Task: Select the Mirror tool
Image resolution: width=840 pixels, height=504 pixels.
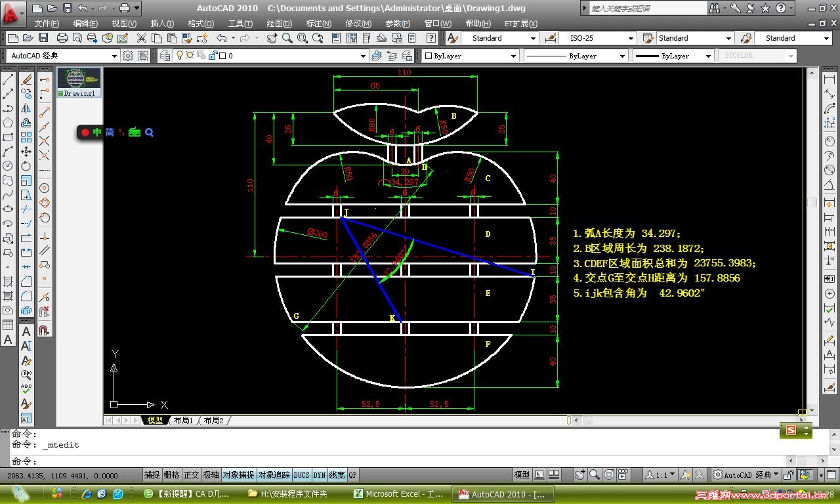Action: 26,108
